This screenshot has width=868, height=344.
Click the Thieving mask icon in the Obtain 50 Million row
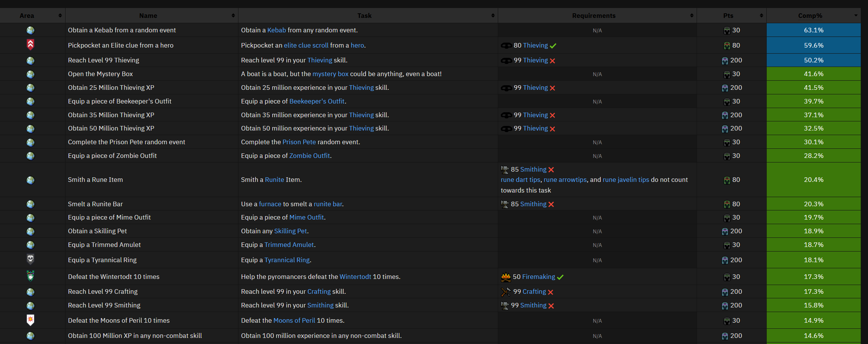tap(506, 129)
